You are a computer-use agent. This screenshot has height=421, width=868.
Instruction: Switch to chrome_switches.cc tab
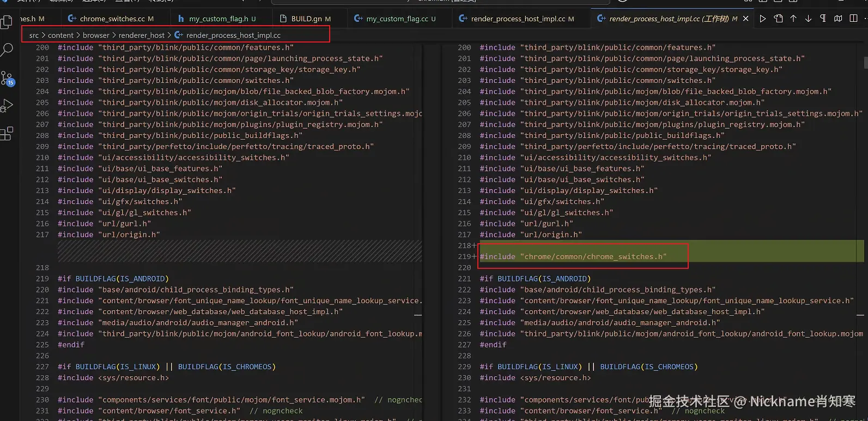(112, 19)
